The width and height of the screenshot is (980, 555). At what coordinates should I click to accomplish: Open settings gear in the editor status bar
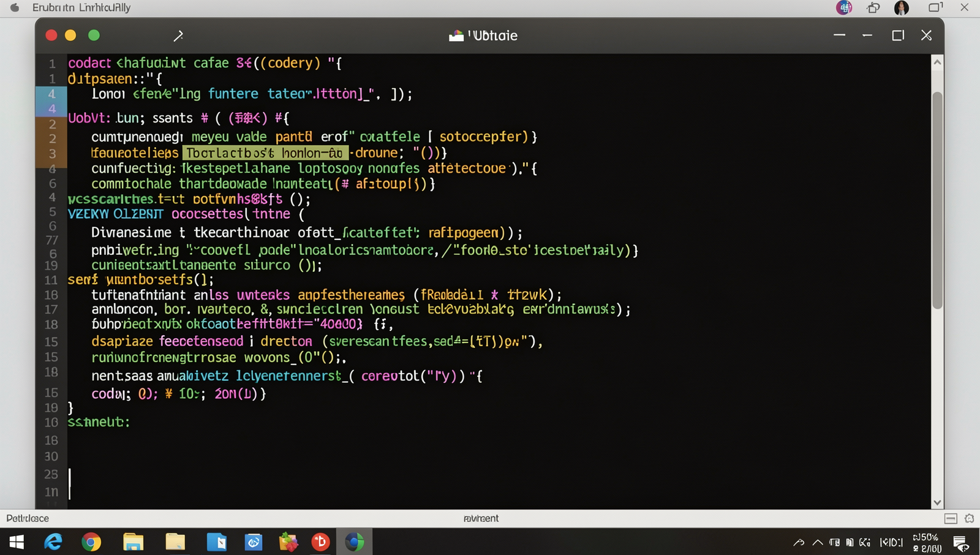(x=969, y=518)
